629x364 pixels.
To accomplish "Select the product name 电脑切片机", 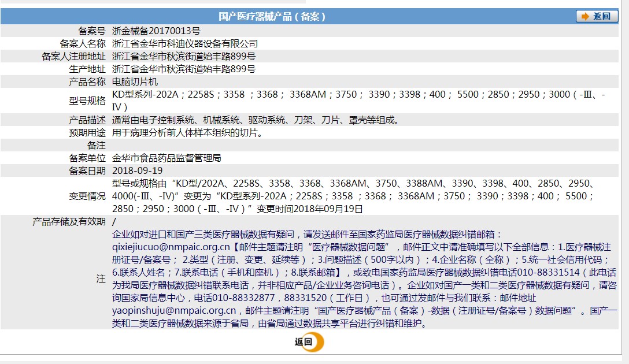I will click(135, 82).
